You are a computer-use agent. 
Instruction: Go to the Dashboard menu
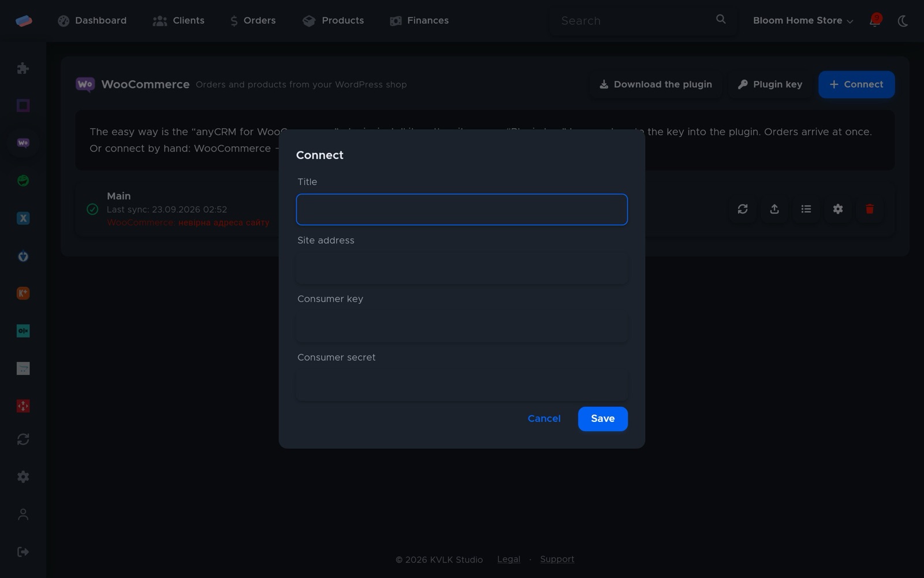92,21
